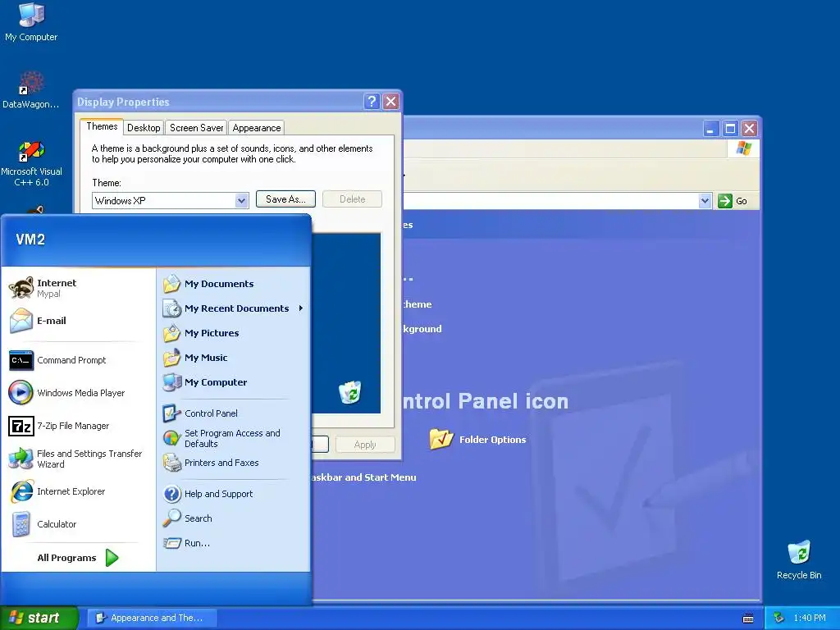Launch 7-Zip File Manager icon
Screen dimensions: 840x630
point(21,426)
